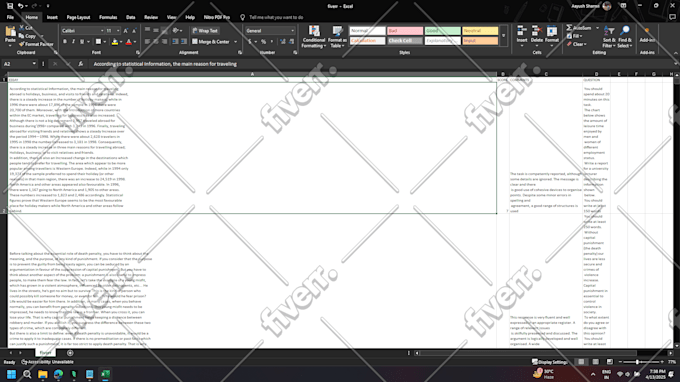The image size is (680, 382).
Task: Click the Tell me what you want search box
Action: [276, 17]
